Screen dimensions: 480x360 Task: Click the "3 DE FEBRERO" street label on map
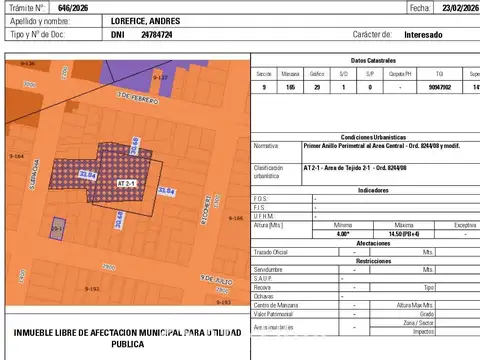pos(137,98)
